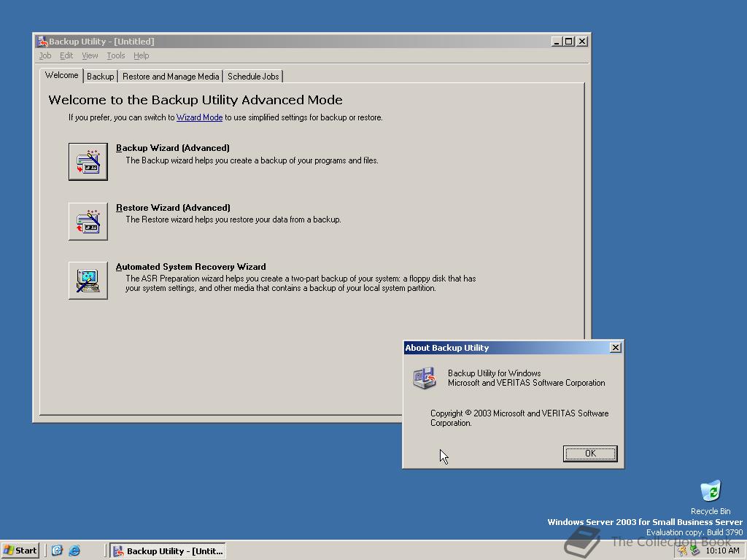Switch to the Backup tab
Screen dimensions: 747x560
pos(101,76)
